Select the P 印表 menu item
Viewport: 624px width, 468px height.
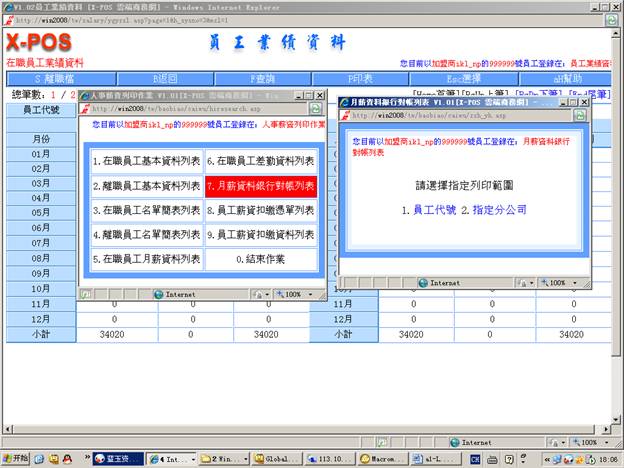364,78
